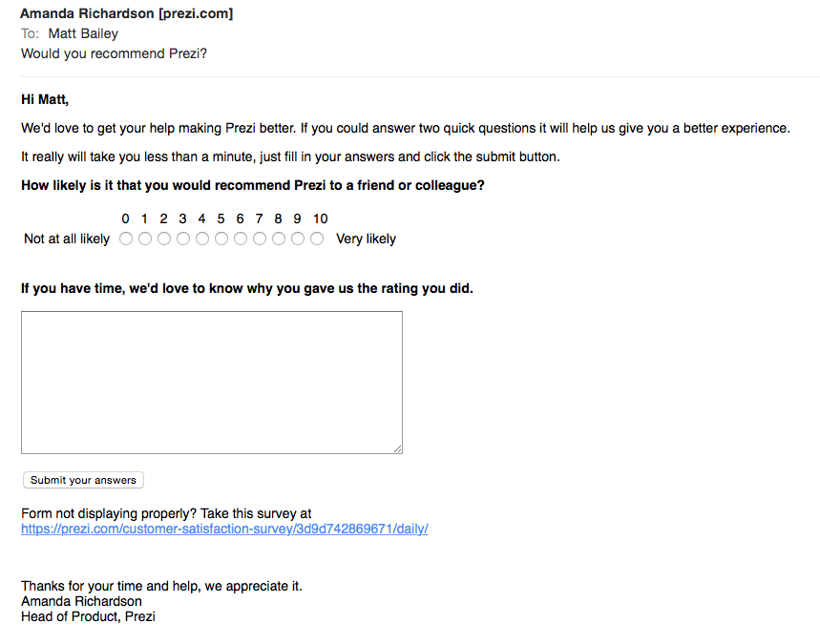
Task: Click inside the rating reason text area
Action: pyautogui.click(x=212, y=383)
